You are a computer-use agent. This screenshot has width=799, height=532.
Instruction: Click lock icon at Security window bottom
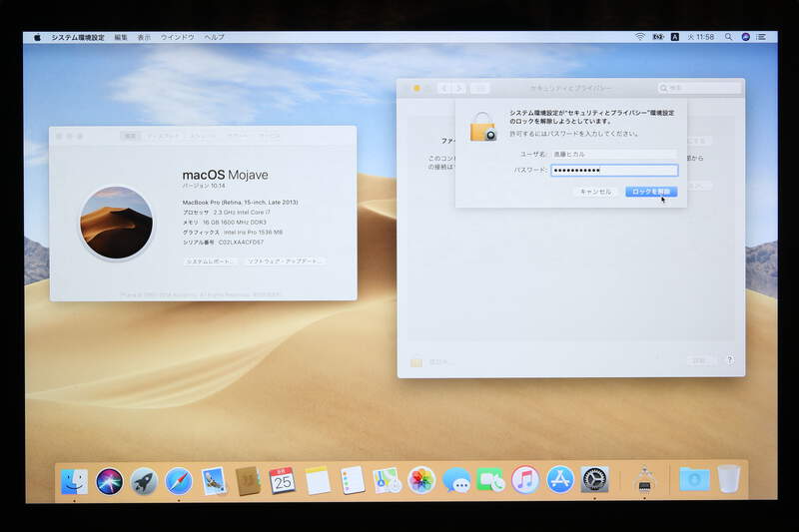[416, 362]
